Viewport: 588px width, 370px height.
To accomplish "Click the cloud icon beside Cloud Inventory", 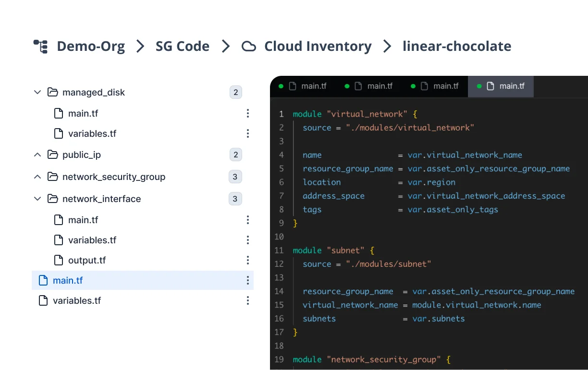I will (248, 47).
